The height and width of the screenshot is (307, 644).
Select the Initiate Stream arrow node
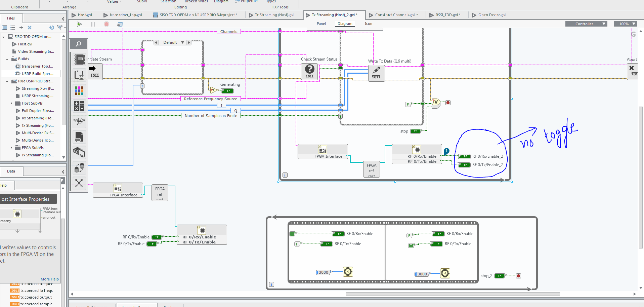pyautogui.click(x=95, y=72)
